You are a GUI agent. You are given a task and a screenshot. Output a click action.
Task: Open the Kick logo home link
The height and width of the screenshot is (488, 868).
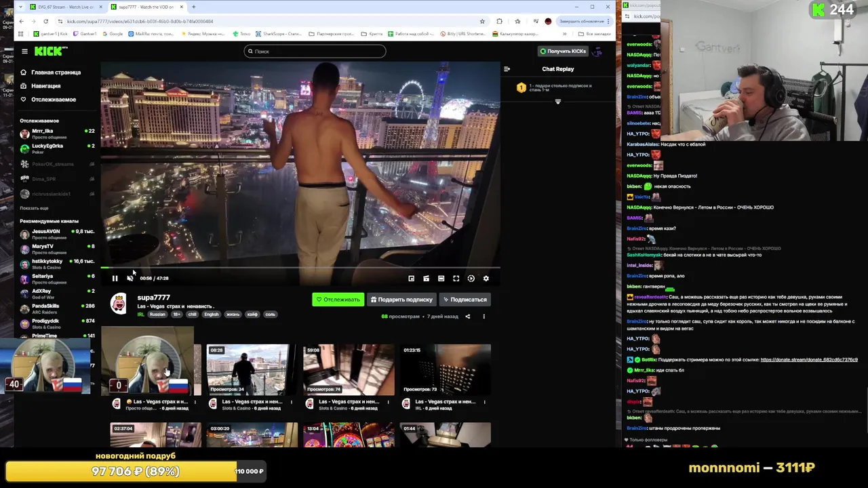(x=51, y=51)
